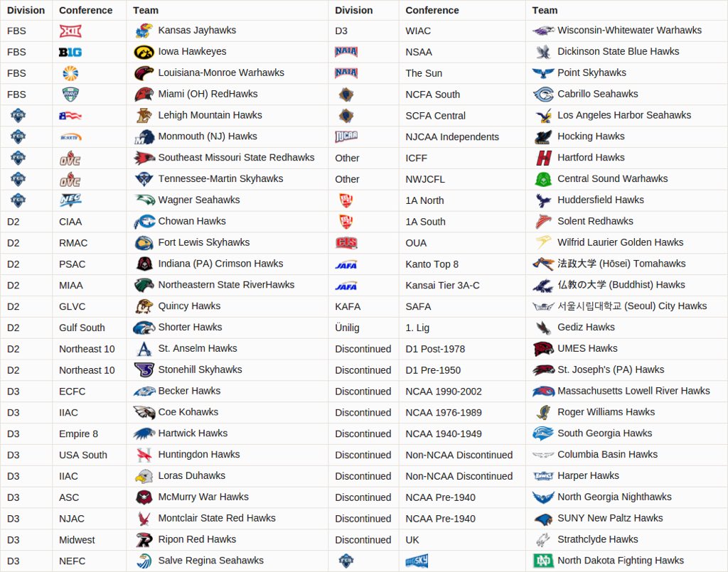Click the Central Sound Warhawks logo
This screenshot has height=572, width=728.
pyautogui.click(x=543, y=179)
